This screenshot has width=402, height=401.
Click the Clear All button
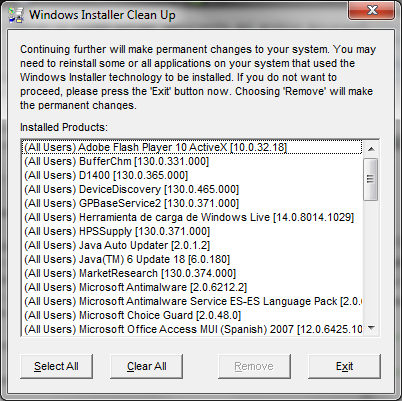coord(146,366)
